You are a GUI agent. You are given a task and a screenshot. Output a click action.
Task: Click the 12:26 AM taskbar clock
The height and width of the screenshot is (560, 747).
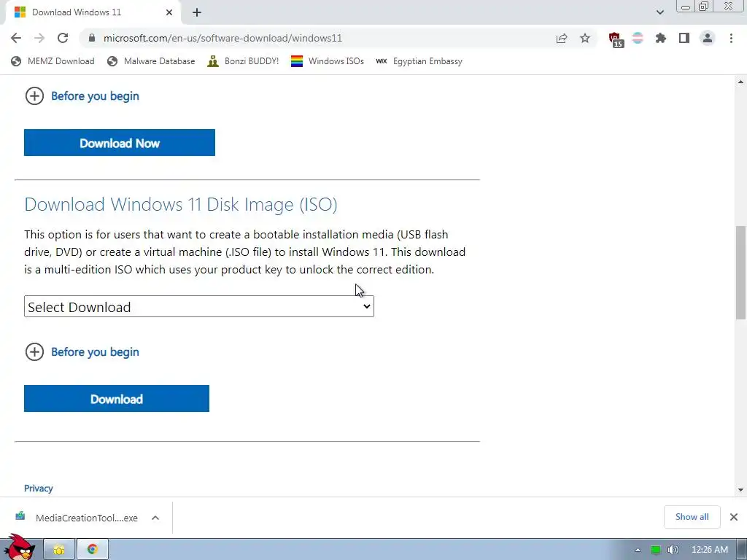click(x=709, y=550)
